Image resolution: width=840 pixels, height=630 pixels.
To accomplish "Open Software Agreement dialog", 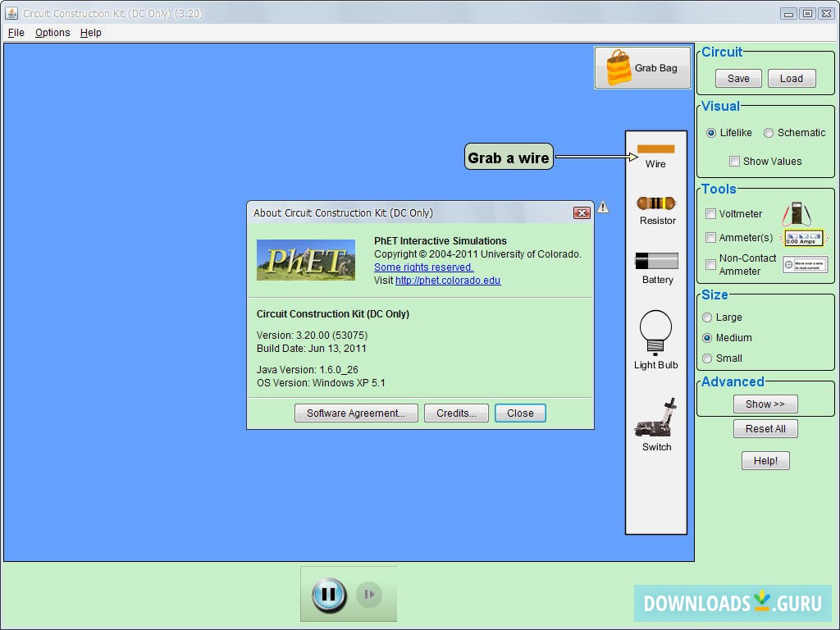I will pyautogui.click(x=356, y=413).
